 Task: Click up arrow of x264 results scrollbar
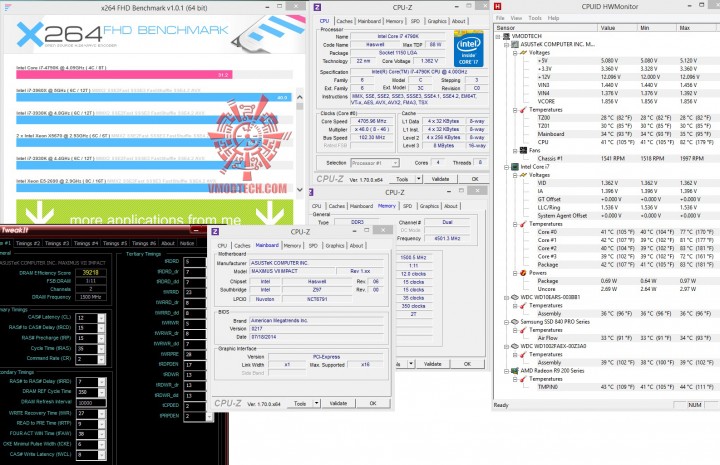click(299, 97)
